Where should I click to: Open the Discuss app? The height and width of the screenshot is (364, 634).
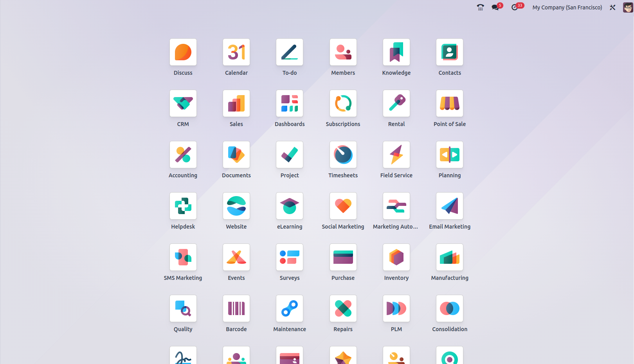click(x=183, y=52)
